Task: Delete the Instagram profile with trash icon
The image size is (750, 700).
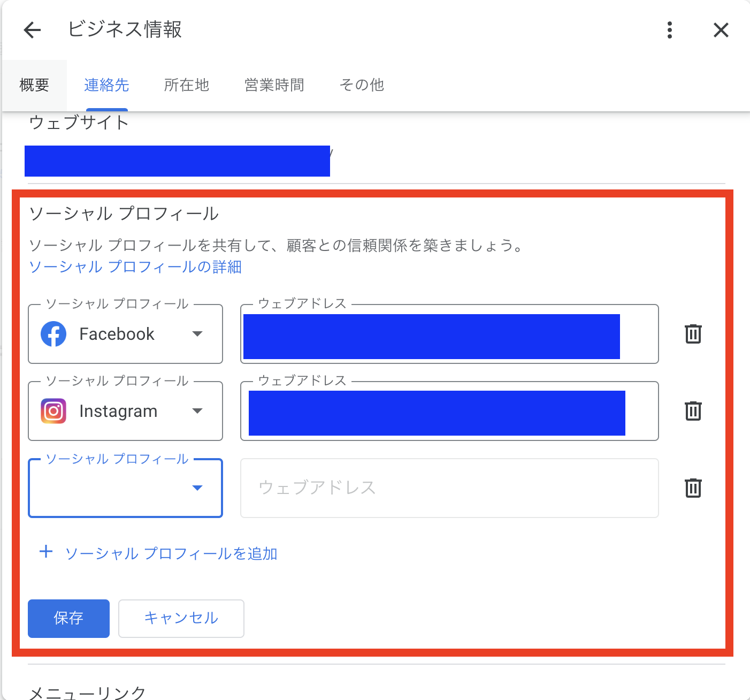Action: [x=692, y=410]
